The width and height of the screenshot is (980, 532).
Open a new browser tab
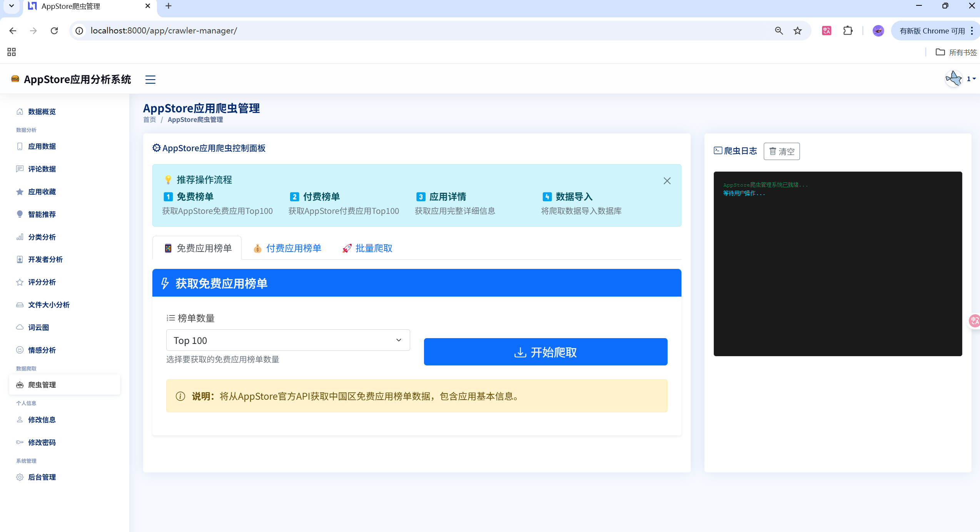(x=169, y=6)
